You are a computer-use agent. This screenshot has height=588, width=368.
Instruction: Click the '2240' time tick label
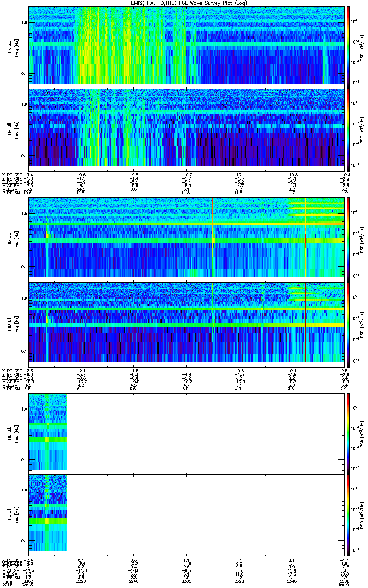pyautogui.click(x=133, y=580)
